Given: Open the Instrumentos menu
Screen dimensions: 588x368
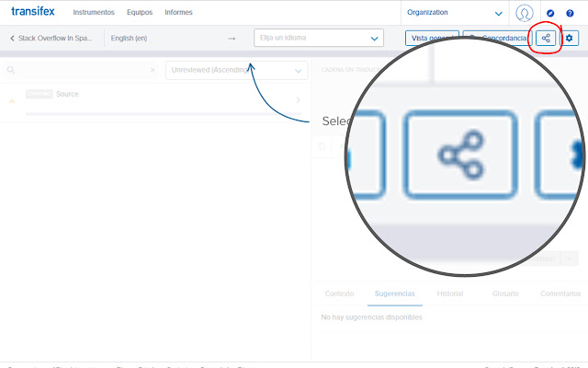Looking at the screenshot, I should coord(94,12).
